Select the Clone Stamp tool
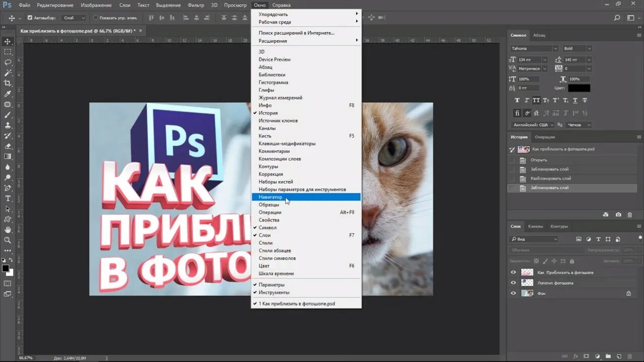This screenshot has height=362, width=644. [x=8, y=125]
